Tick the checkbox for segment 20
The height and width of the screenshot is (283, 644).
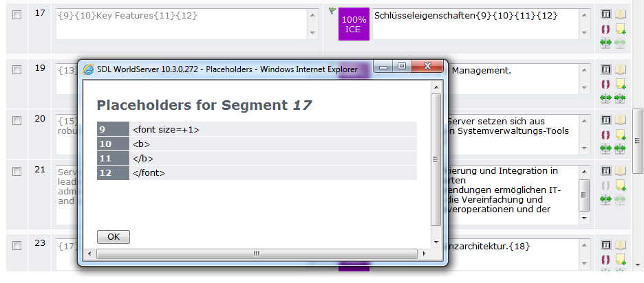(17, 120)
